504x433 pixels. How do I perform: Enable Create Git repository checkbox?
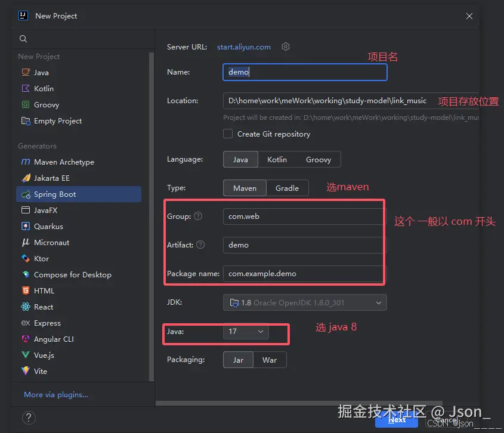[228, 134]
